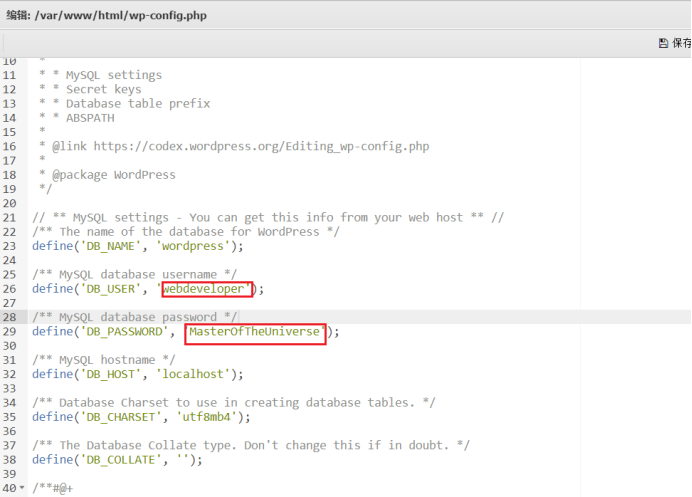Click line number 29 in the gutter

[x=9, y=331]
